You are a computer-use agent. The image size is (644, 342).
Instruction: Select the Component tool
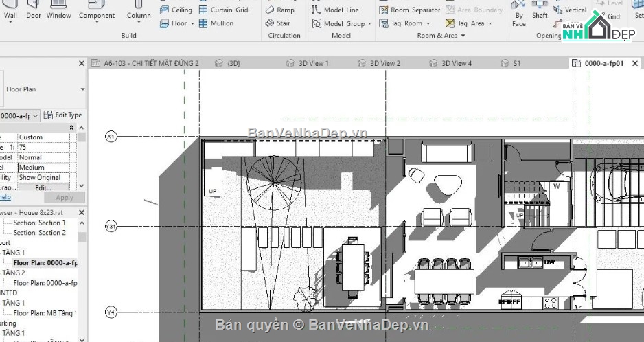point(97,9)
